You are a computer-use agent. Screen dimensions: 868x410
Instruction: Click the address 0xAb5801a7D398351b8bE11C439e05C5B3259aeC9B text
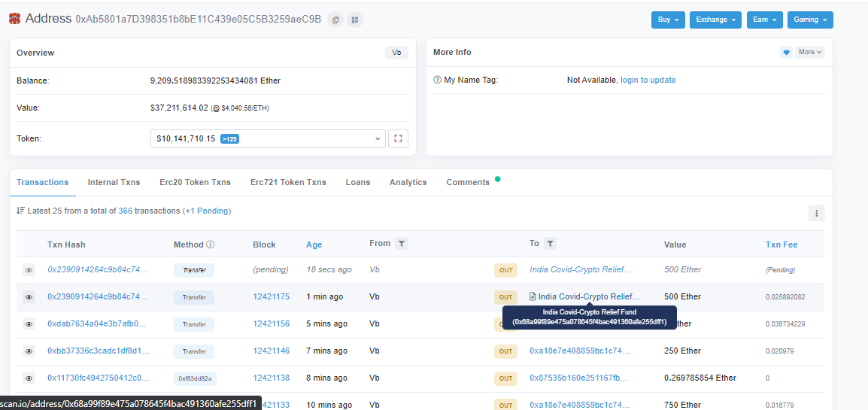[198, 20]
